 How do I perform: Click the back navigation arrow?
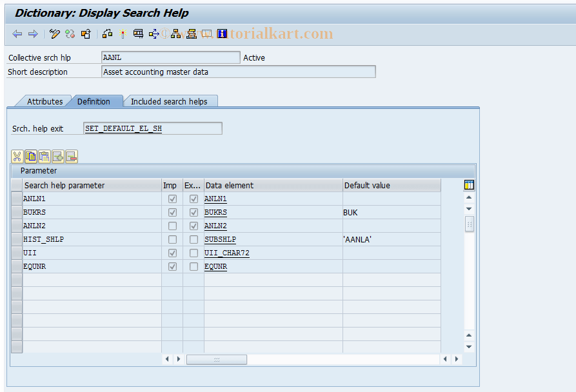pyautogui.click(x=17, y=34)
